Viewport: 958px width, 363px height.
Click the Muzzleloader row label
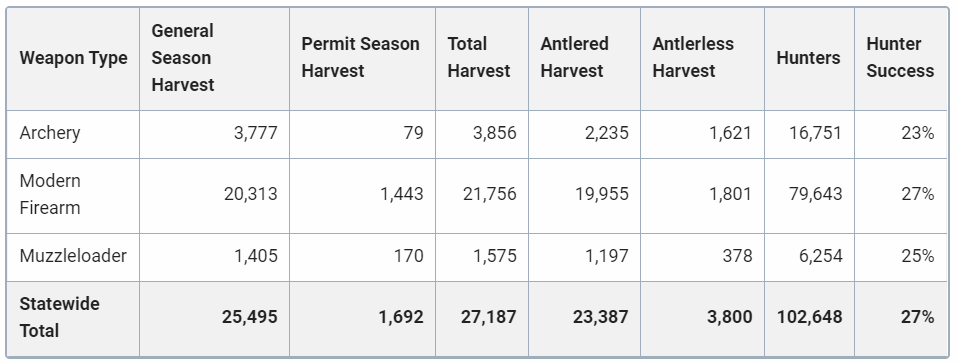click(x=73, y=255)
